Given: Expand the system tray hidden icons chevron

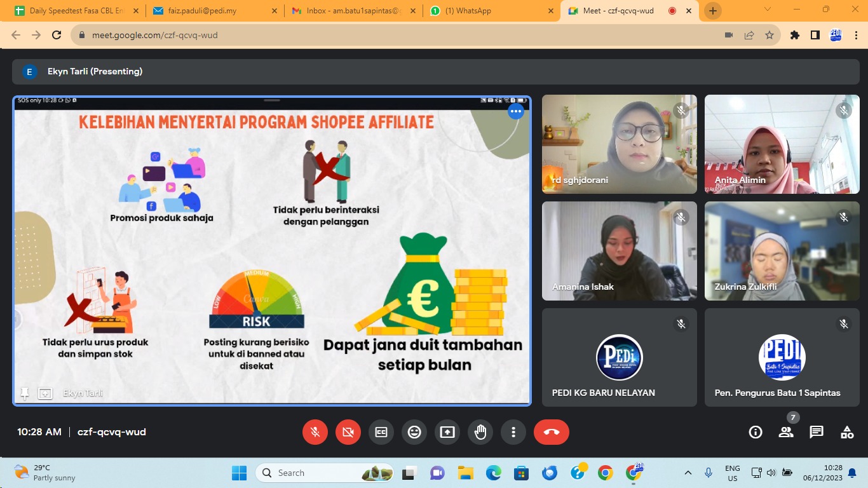Looking at the screenshot, I should click(688, 473).
